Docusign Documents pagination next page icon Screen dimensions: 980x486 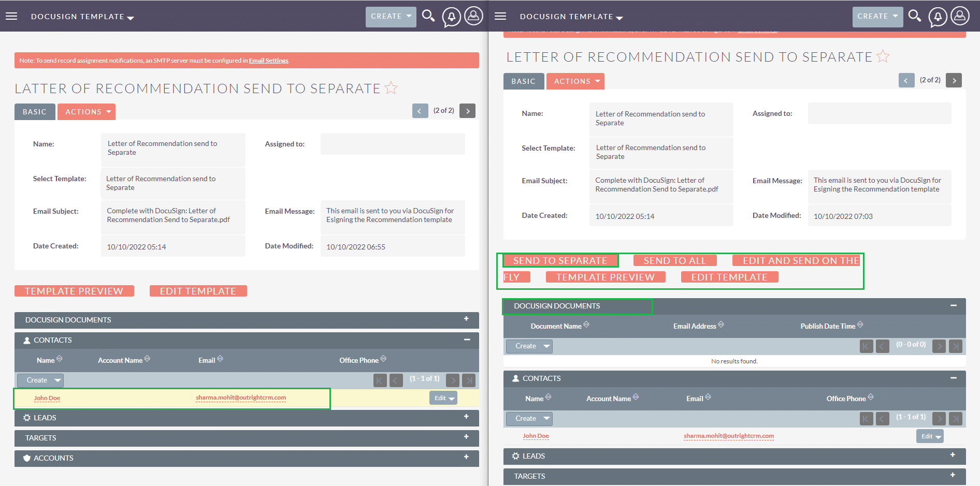(x=939, y=346)
